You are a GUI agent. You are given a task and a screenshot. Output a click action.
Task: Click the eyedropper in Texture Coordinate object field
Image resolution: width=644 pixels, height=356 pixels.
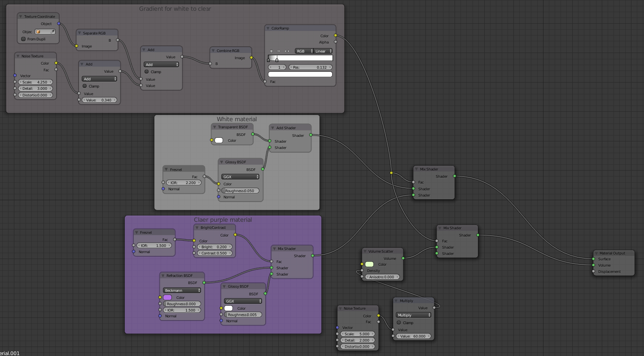tap(52, 32)
